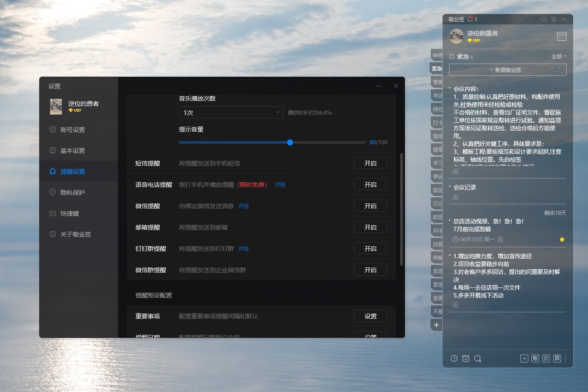The height and width of the screenshot is (392, 588).
Task: Click the cloud sync icon in 敬业签
Action: [x=544, y=19]
